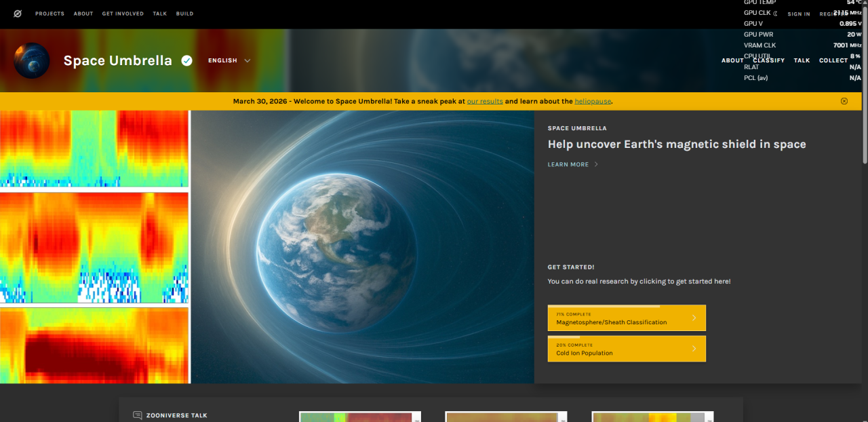Screen dimensions: 868x422
Task: Follow the 'heliopause' link in the banner
Action: pos(593,101)
